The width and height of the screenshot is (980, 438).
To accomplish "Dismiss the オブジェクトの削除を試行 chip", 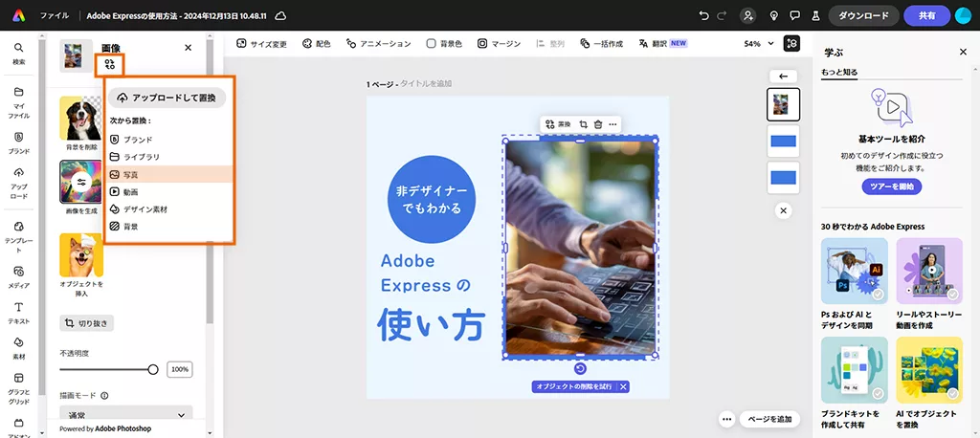I will point(623,386).
